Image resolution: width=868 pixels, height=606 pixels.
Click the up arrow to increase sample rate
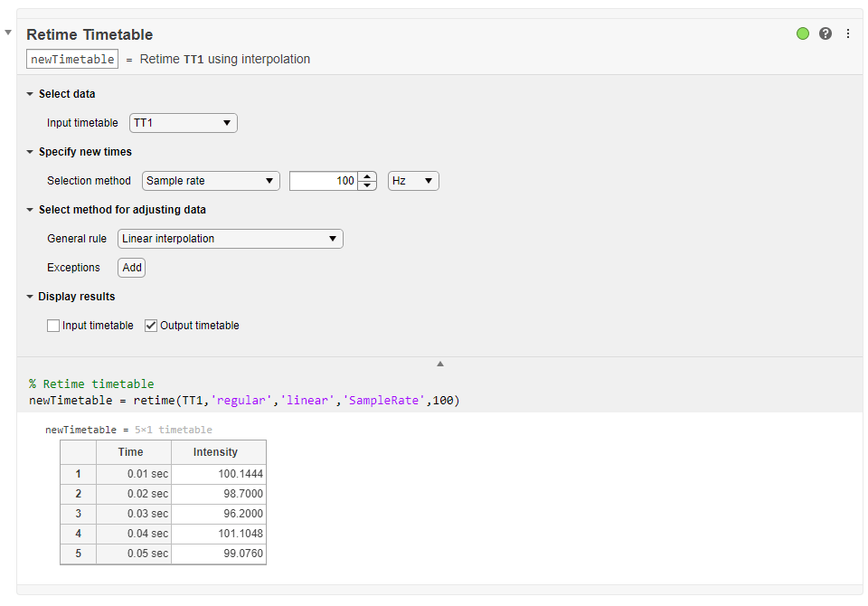(366, 175)
